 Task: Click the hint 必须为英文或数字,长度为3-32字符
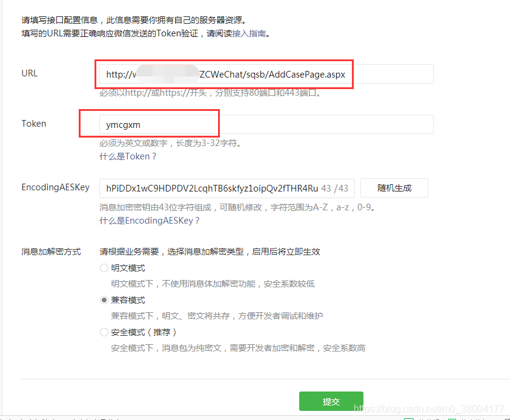[171, 143]
